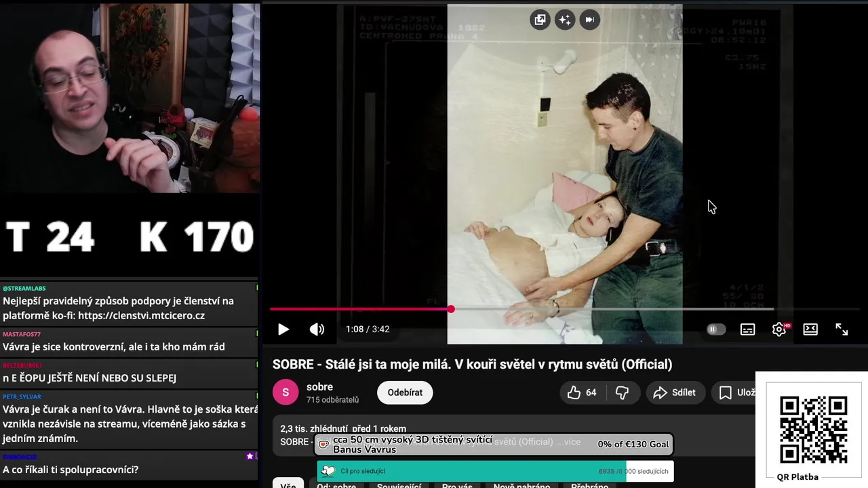Click the star badge beside last chat message

point(250,456)
